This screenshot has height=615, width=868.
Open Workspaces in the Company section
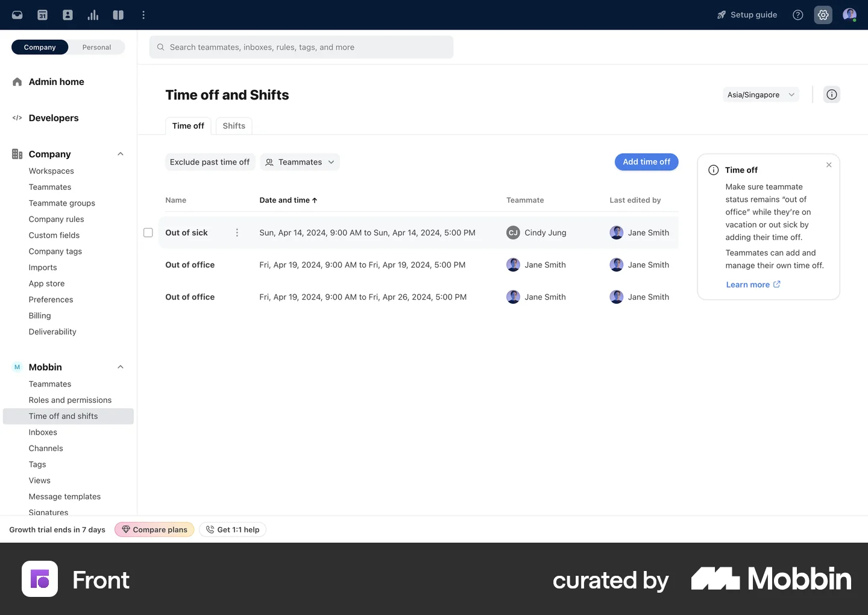coord(51,171)
